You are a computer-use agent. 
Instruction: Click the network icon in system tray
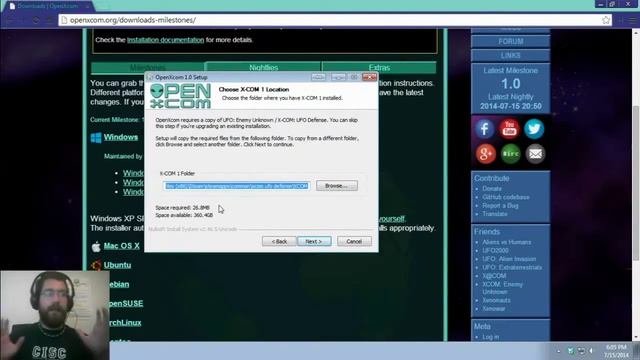581,351
